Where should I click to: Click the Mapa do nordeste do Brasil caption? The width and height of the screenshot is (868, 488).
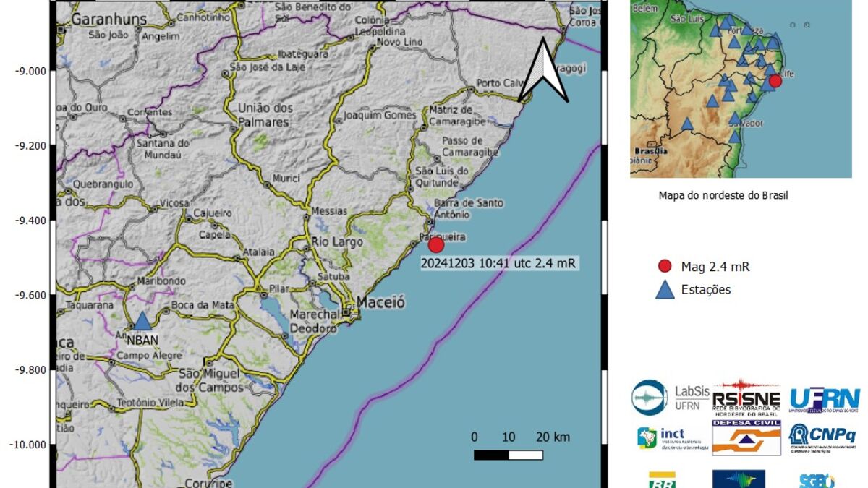723,195
